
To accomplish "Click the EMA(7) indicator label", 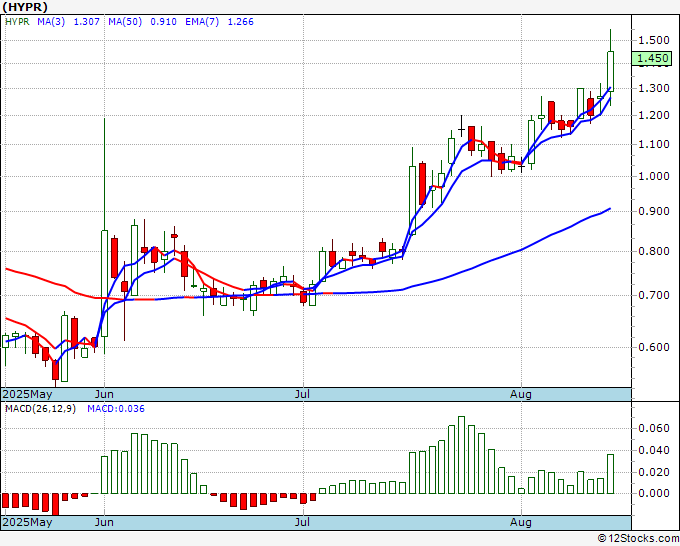I will (x=202, y=22).
